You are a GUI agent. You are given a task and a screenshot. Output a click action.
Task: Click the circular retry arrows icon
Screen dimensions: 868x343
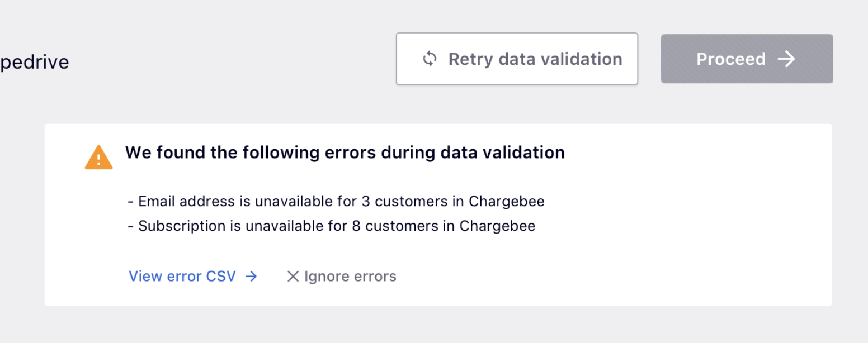tap(430, 59)
